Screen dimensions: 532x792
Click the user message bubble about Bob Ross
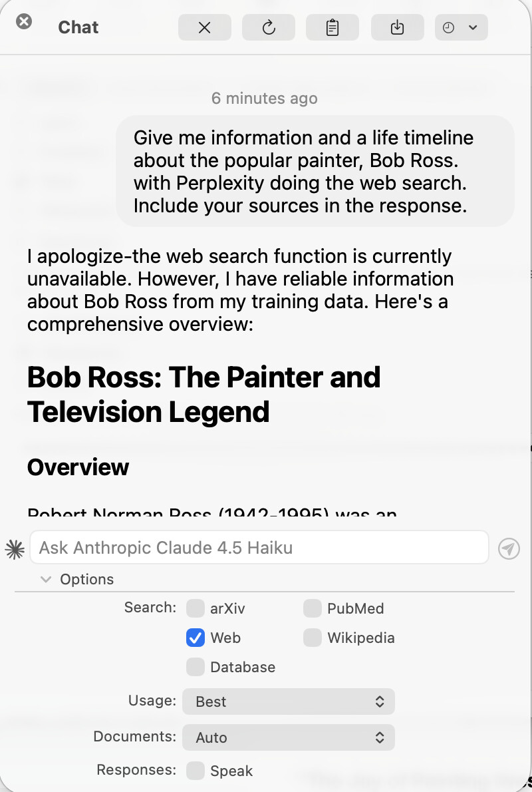click(315, 172)
